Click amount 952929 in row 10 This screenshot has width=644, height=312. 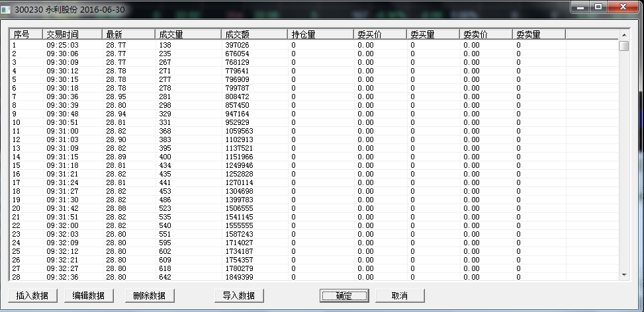tap(237, 122)
